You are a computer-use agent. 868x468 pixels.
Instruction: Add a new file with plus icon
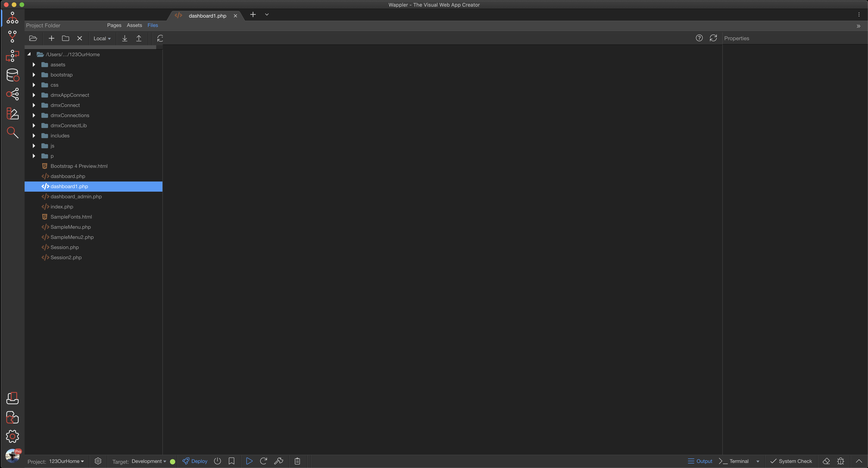[52, 38]
